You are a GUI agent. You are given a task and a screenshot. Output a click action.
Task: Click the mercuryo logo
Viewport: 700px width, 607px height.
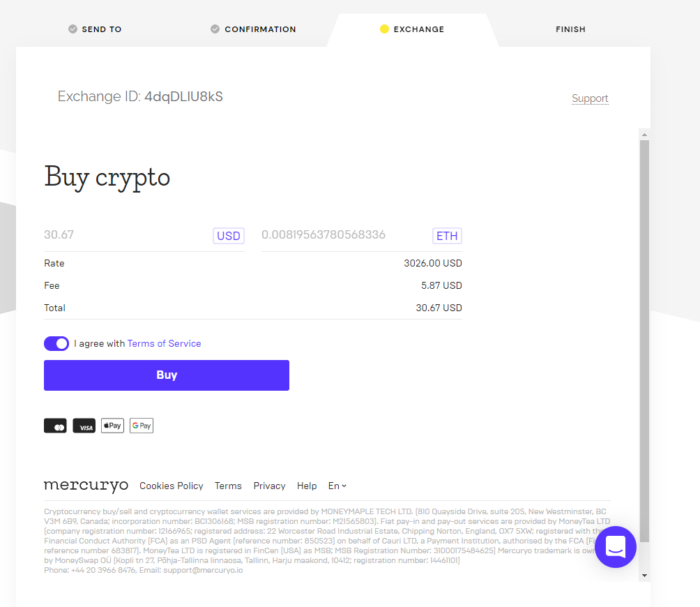tap(86, 485)
